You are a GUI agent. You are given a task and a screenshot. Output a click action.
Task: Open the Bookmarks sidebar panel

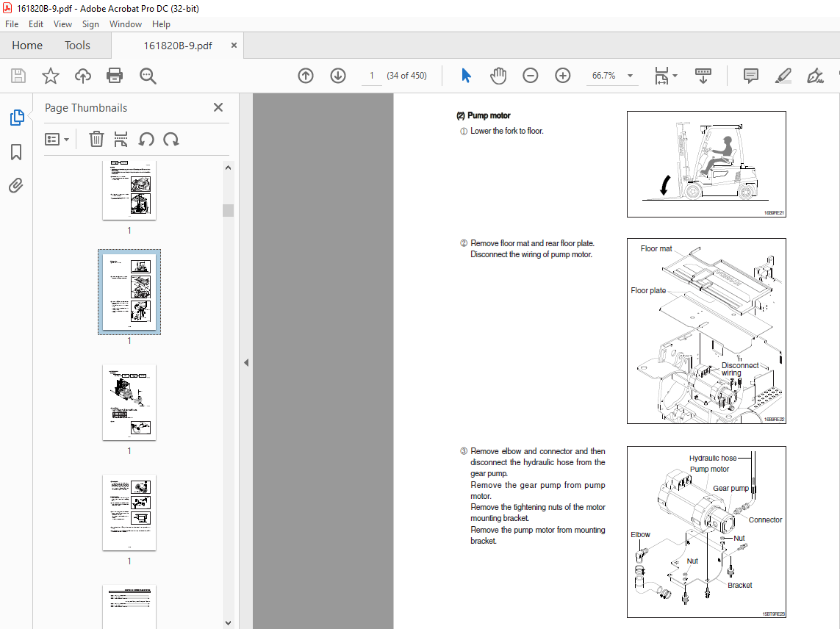pyautogui.click(x=16, y=151)
